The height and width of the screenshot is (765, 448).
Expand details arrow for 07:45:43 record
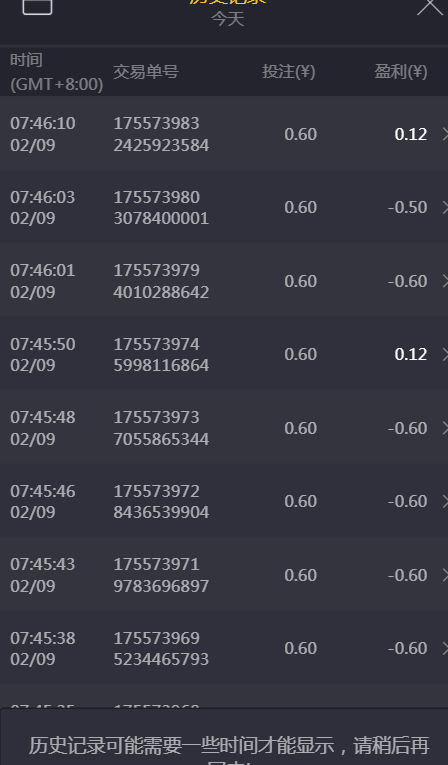coord(445,575)
